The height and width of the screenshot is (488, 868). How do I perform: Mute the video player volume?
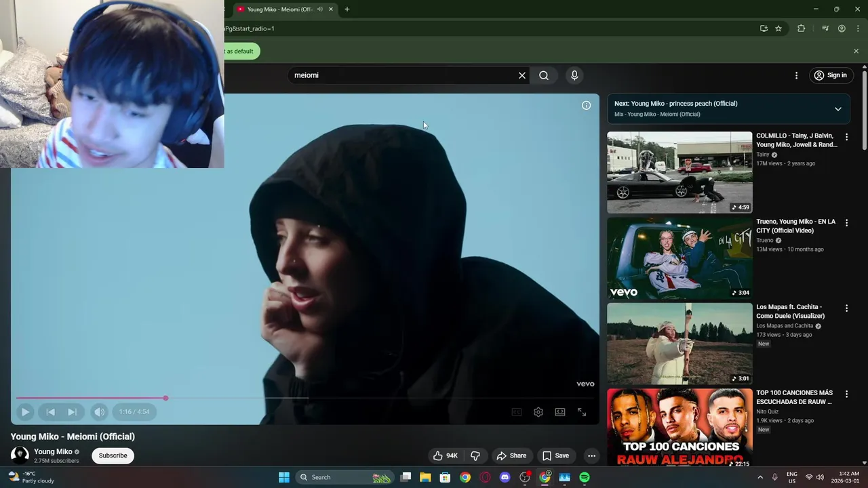(100, 411)
